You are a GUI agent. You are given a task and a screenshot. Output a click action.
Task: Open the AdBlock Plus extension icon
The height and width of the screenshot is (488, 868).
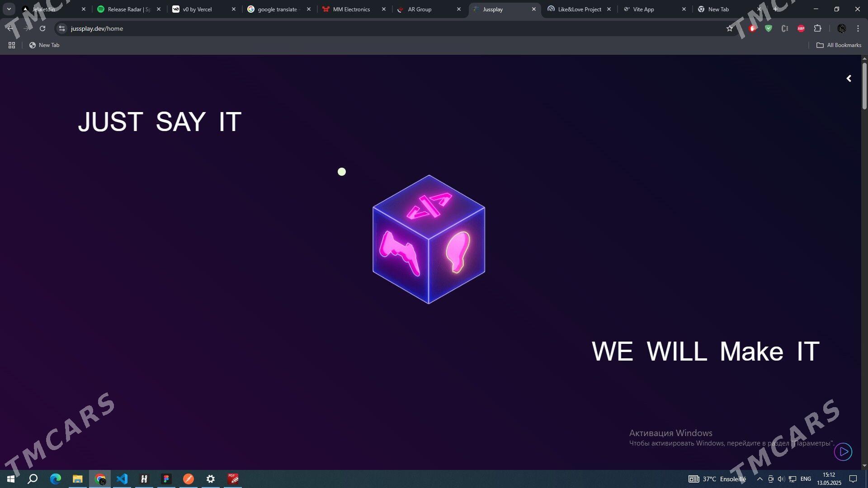point(801,28)
